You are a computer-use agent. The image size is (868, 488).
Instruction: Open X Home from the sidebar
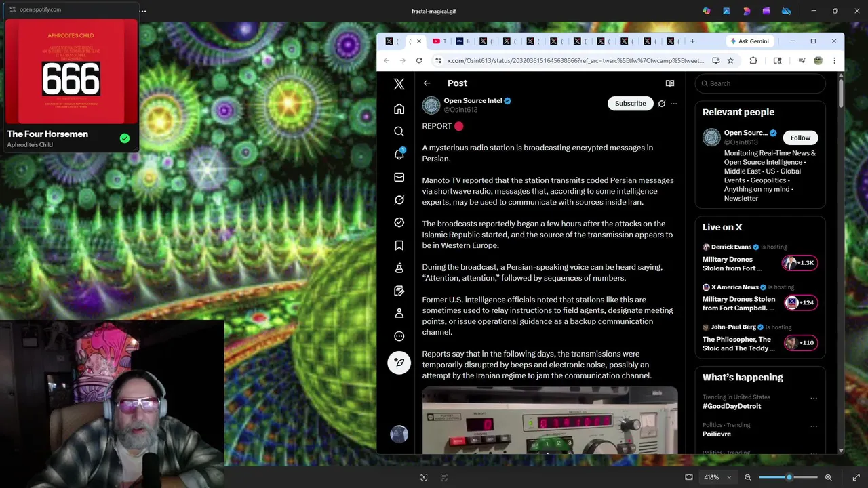(x=399, y=109)
